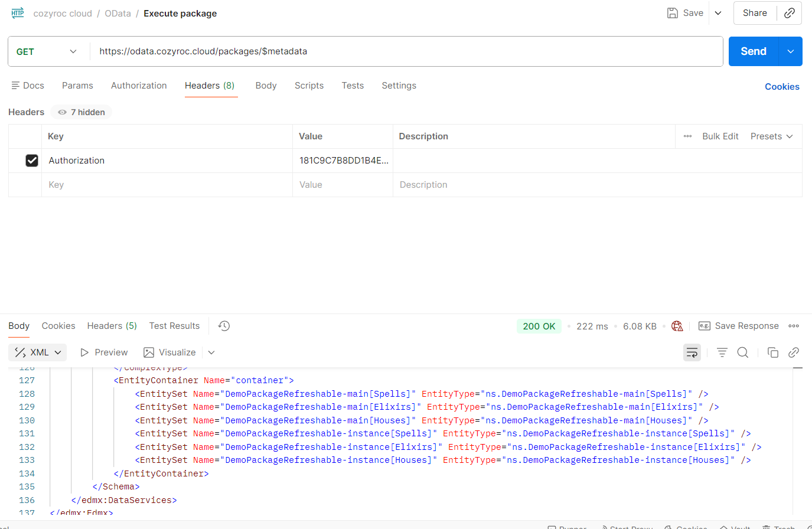Viewport: 812px width, 529px height.
Task: Copy the response body to clipboard
Action: click(x=772, y=352)
